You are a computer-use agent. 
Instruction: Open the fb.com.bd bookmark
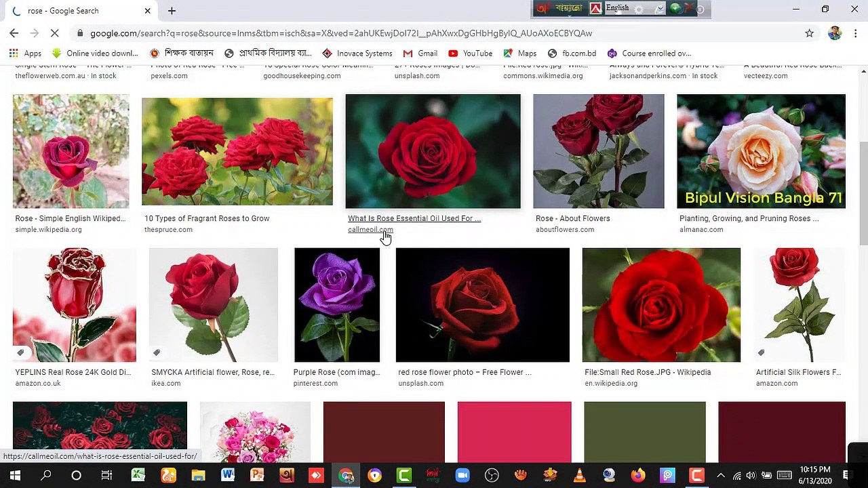[x=572, y=53]
